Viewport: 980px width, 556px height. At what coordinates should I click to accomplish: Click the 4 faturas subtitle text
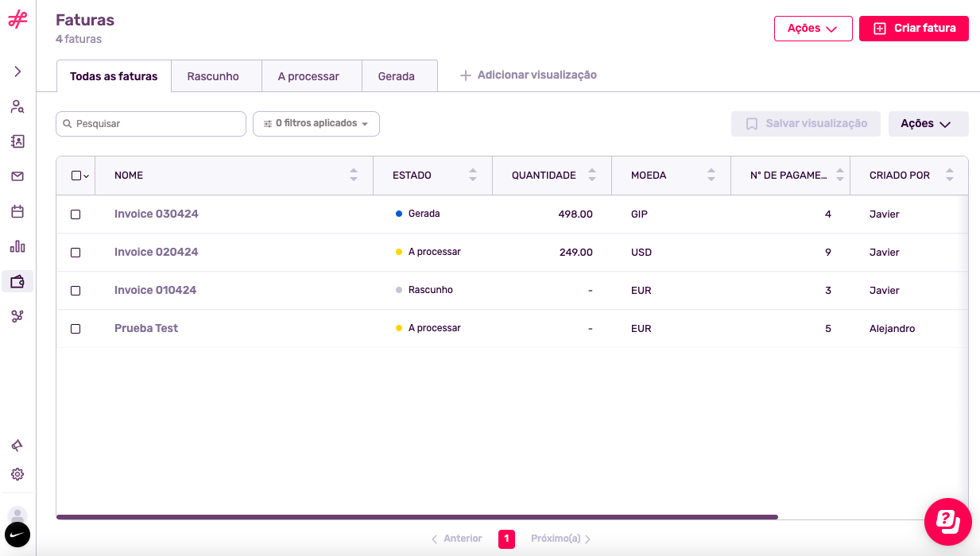pos(79,39)
